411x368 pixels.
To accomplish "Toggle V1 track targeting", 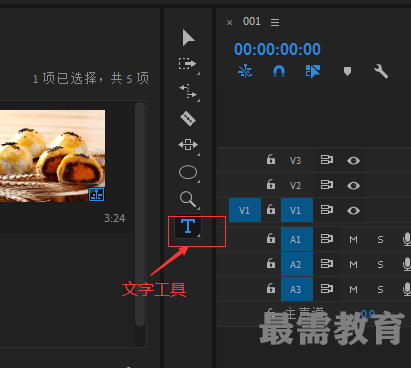I will 297,210.
